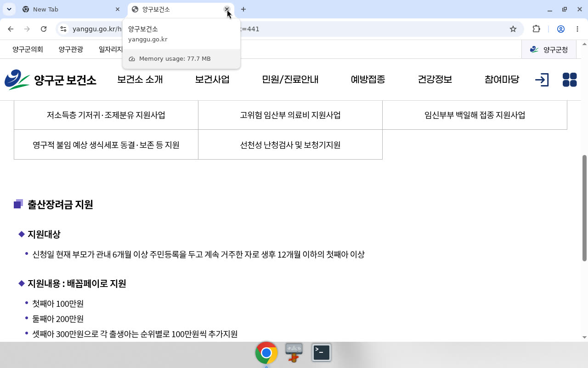
Task: Open the 참여마당 menu
Action: (x=502, y=80)
